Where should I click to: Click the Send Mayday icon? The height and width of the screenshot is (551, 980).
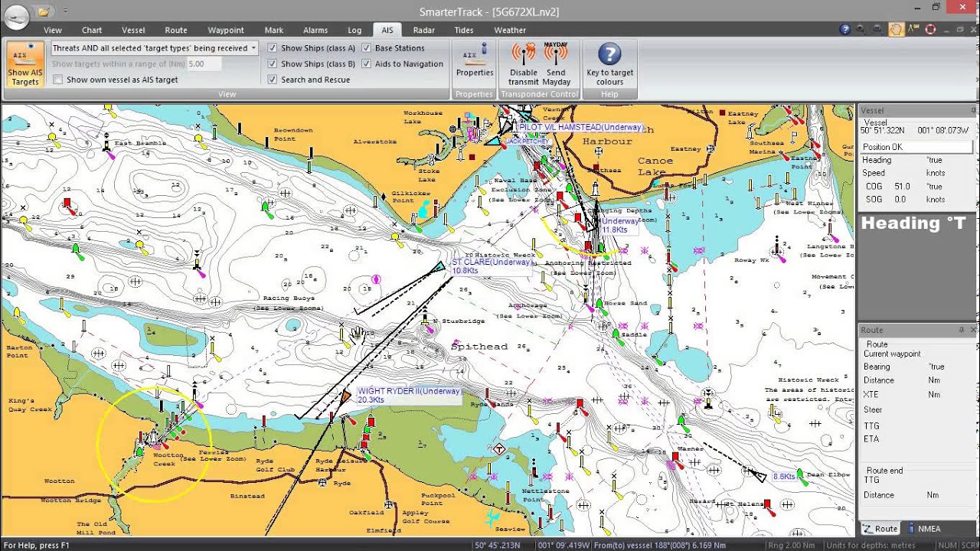(x=557, y=64)
